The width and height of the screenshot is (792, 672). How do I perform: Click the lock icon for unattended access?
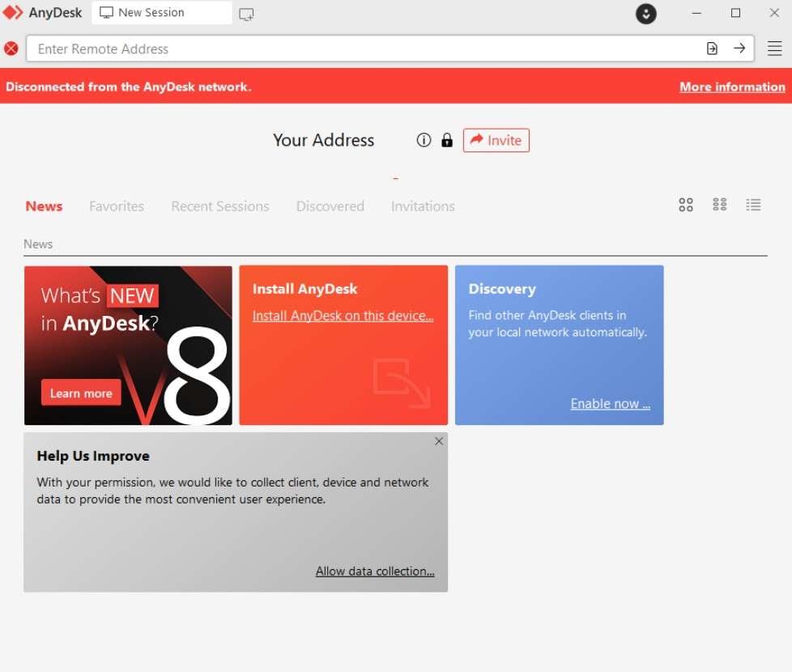tap(446, 140)
